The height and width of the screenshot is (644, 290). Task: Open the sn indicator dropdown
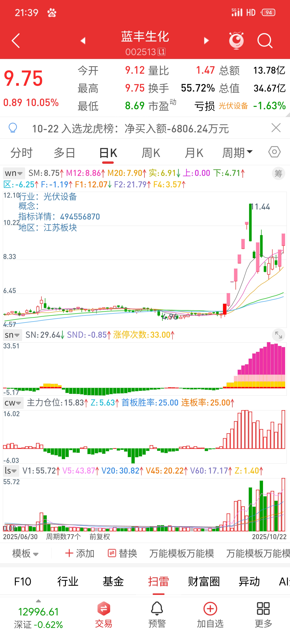(x=12, y=335)
